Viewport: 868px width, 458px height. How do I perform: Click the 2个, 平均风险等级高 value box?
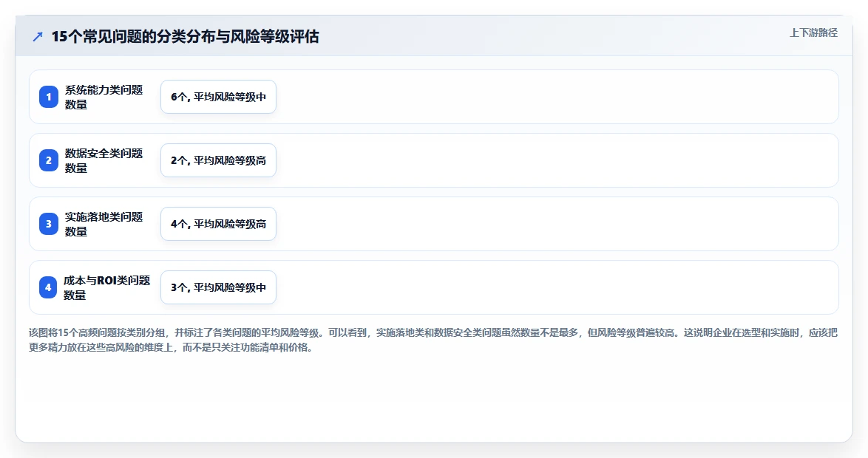[218, 160]
